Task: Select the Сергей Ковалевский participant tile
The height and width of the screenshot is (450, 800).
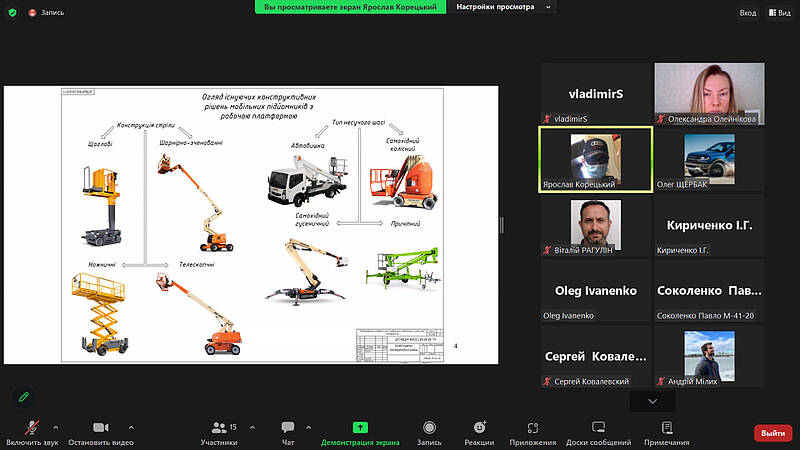Action: click(595, 357)
